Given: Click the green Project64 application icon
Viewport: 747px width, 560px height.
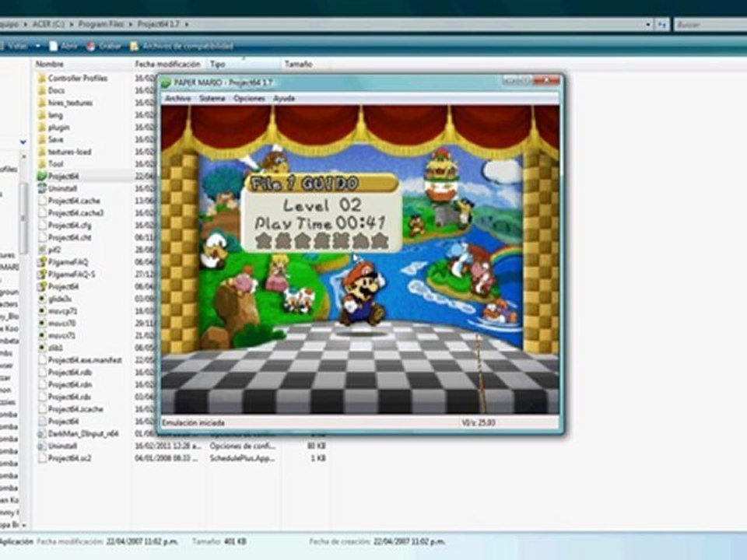Looking at the screenshot, I should click(x=42, y=177).
